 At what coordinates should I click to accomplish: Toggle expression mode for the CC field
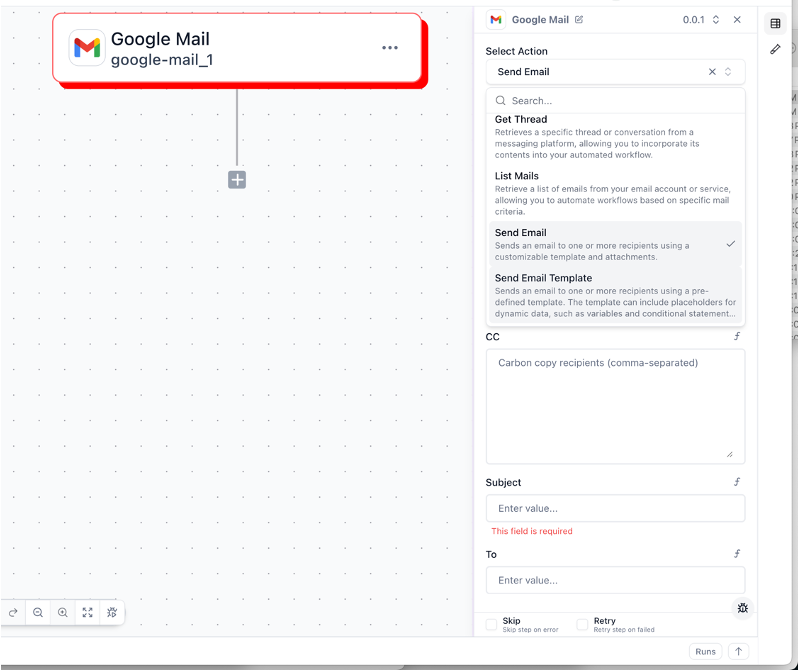[x=737, y=337]
